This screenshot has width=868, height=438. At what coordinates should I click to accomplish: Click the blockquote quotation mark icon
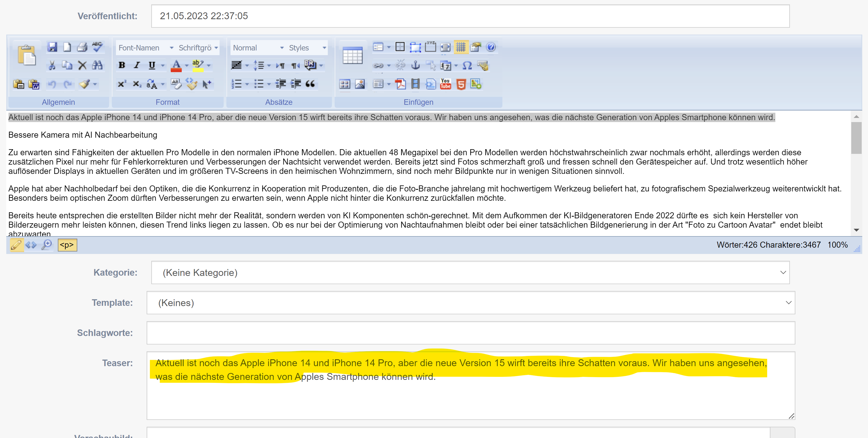(310, 84)
